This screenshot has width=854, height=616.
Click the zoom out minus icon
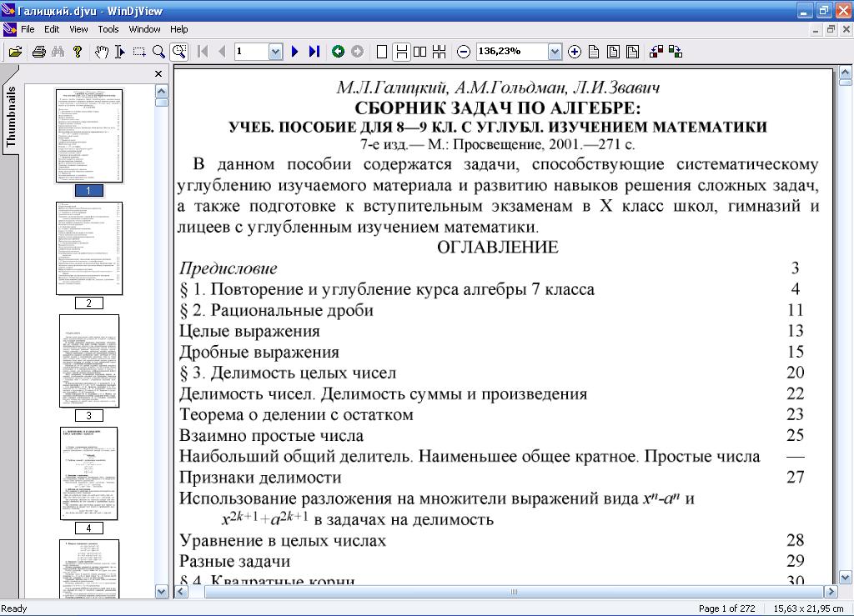click(x=463, y=52)
